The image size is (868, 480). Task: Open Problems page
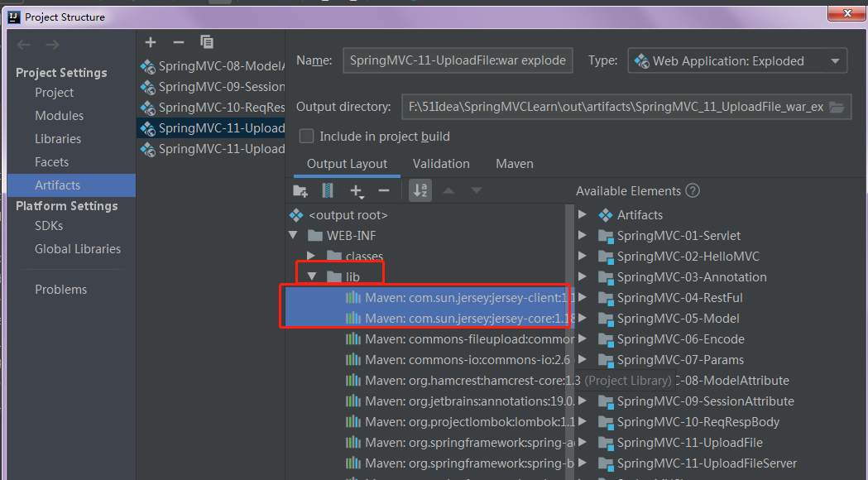(61, 290)
